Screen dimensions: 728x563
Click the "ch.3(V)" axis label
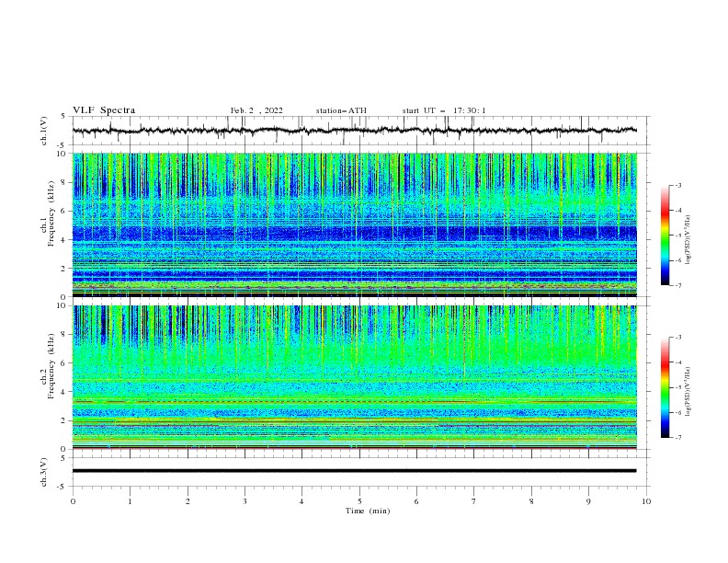[44, 472]
